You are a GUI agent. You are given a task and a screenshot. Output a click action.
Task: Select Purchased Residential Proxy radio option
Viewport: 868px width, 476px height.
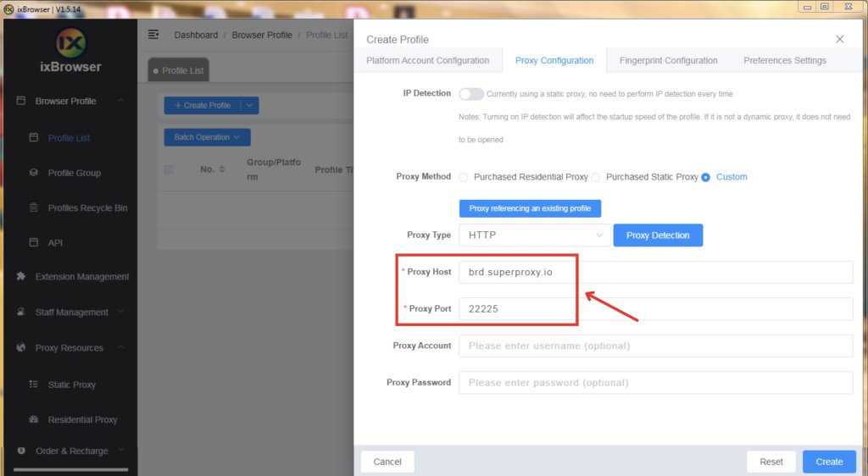(x=464, y=177)
